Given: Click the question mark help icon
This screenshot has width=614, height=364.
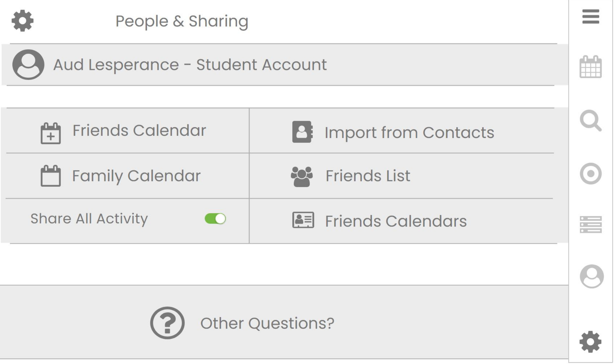Looking at the screenshot, I should coord(167,323).
